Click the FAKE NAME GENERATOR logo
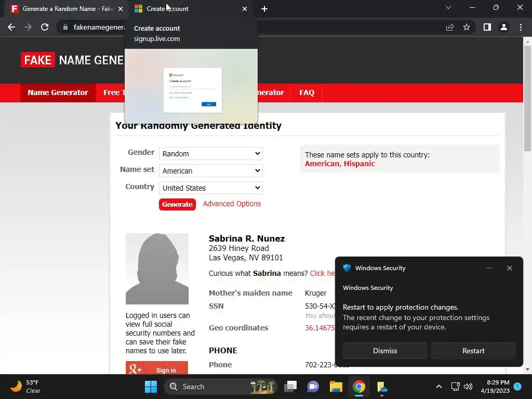 pos(72,60)
